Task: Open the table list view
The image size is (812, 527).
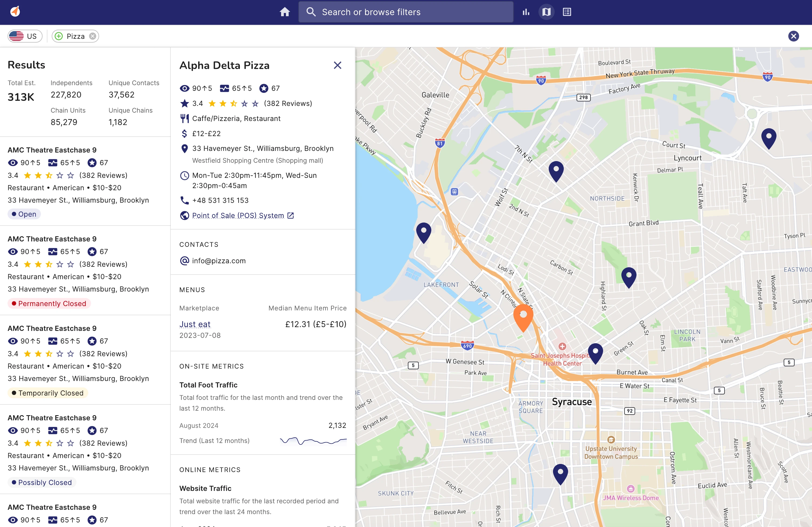Action: [x=567, y=12]
